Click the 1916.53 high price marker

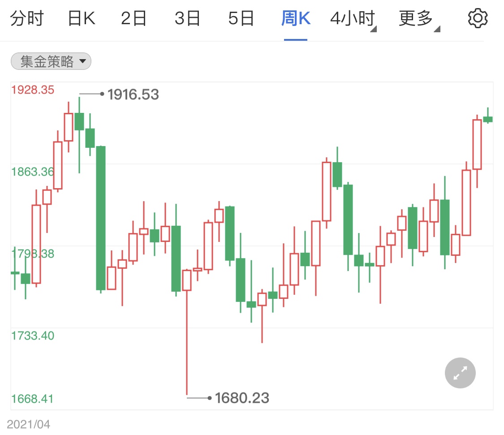click(x=133, y=95)
